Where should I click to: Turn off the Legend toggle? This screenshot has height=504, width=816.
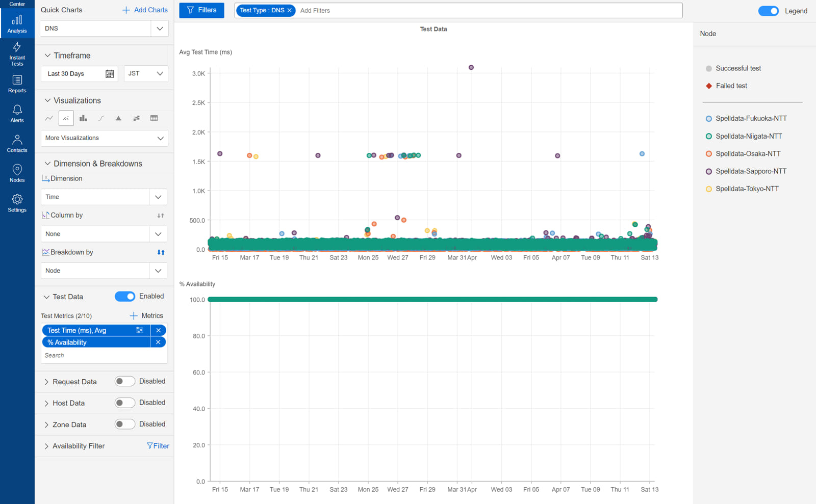point(768,11)
